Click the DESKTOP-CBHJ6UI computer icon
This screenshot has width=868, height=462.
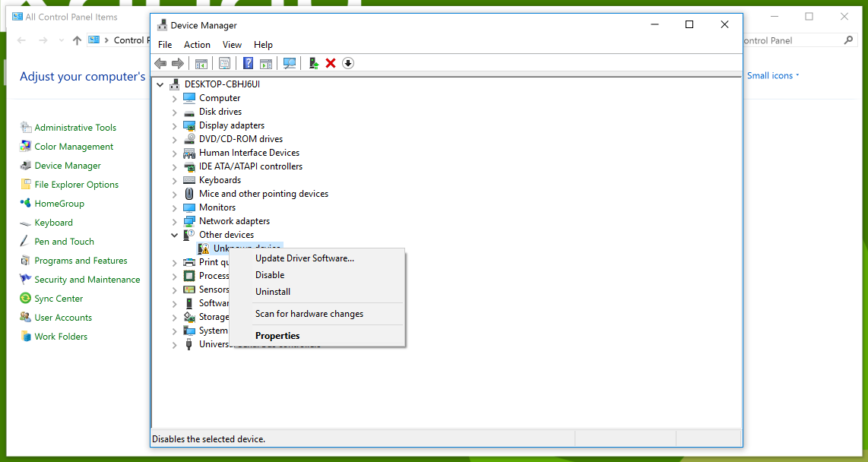(x=175, y=84)
